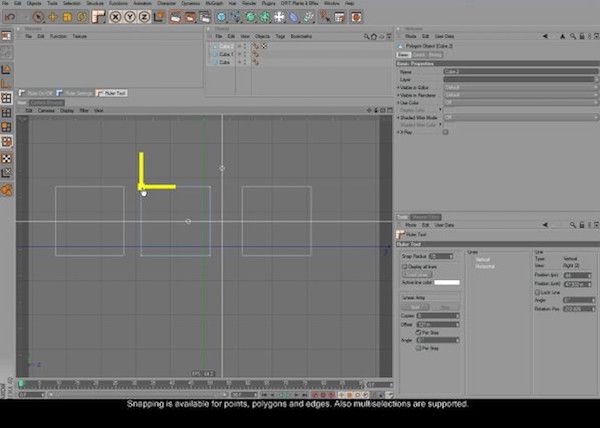
Task: Click the lock icon in Attributes header
Action: (582, 36)
